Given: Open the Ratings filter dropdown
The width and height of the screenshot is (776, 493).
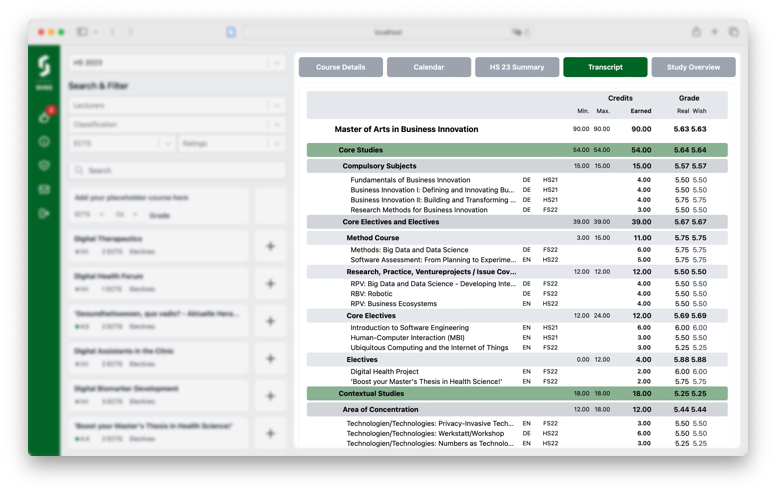Looking at the screenshot, I should [233, 144].
